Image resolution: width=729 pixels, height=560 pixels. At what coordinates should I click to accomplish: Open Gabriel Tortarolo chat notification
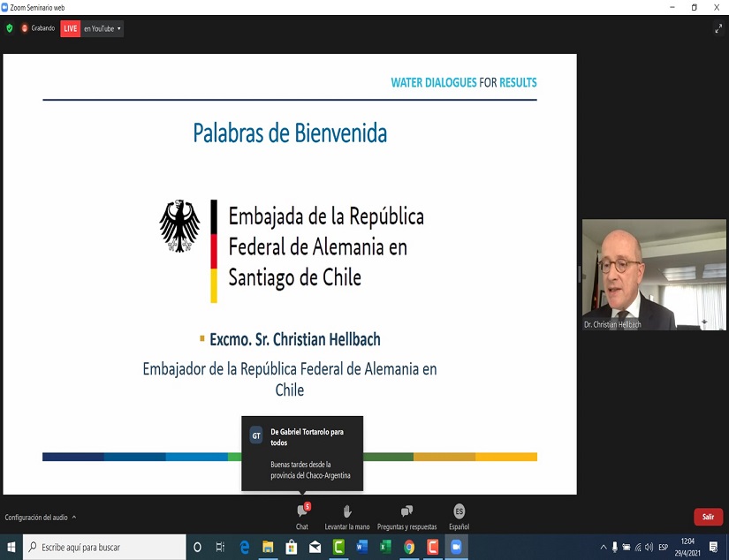[302, 453]
